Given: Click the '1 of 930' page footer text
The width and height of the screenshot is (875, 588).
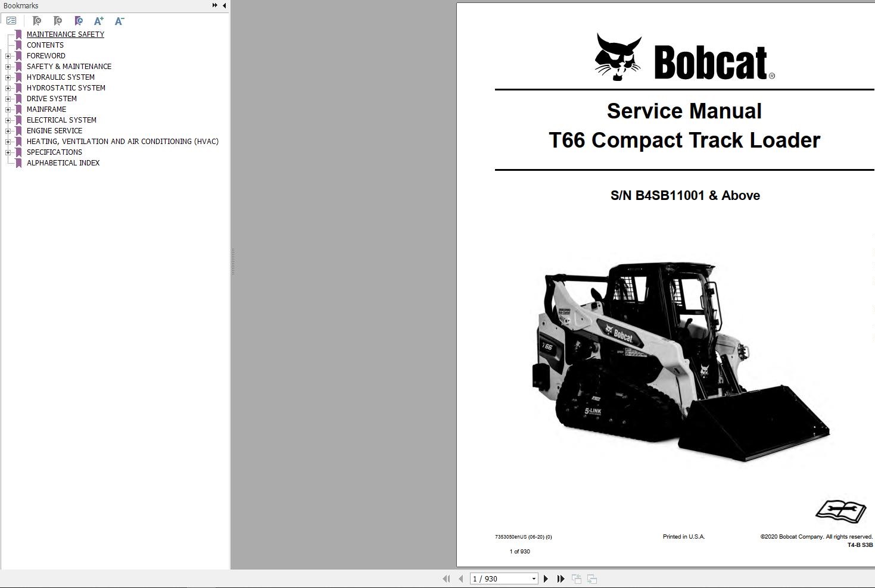Looking at the screenshot, I should 520,552.
